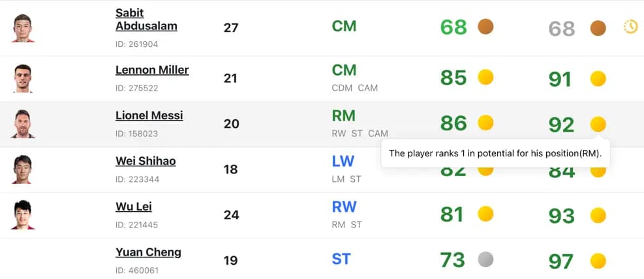Click Lionel Messi's face thumbnail
644x279 pixels.
point(23,124)
